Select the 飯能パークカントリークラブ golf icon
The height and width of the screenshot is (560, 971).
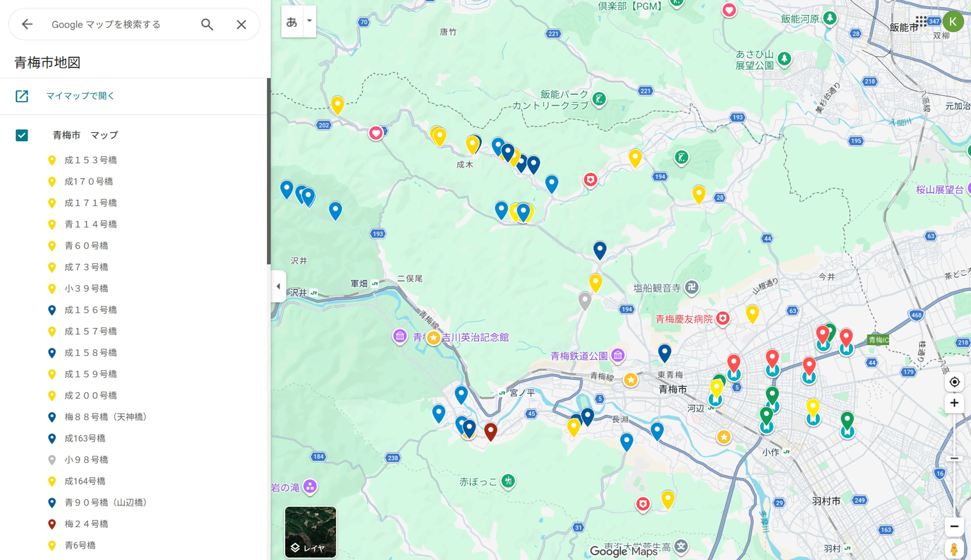(x=599, y=99)
